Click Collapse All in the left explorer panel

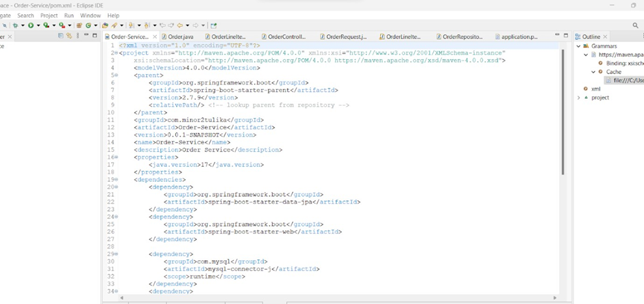click(x=61, y=36)
